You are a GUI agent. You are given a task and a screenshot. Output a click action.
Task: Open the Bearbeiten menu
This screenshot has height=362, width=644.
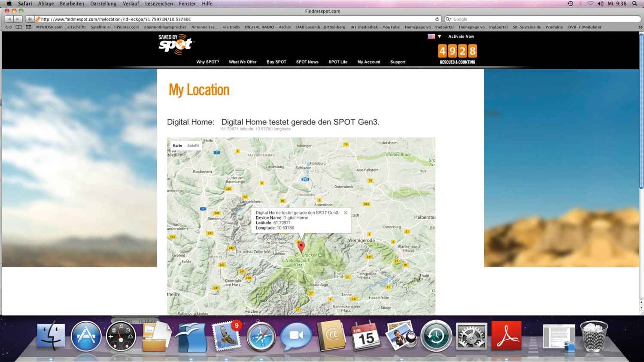point(72,3)
